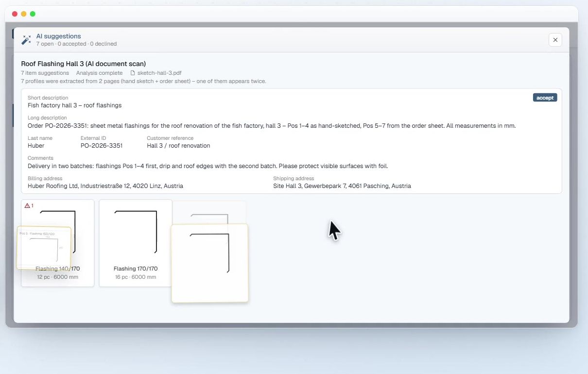Viewport: 588px width, 374px height.
Task: Click the AI suggestions magic wand icon
Action: 26,40
